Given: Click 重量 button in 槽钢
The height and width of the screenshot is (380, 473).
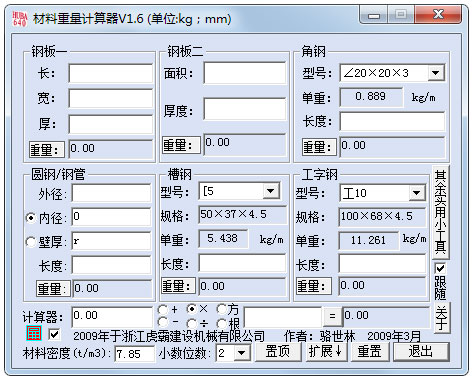Looking at the screenshot, I should click(178, 286).
